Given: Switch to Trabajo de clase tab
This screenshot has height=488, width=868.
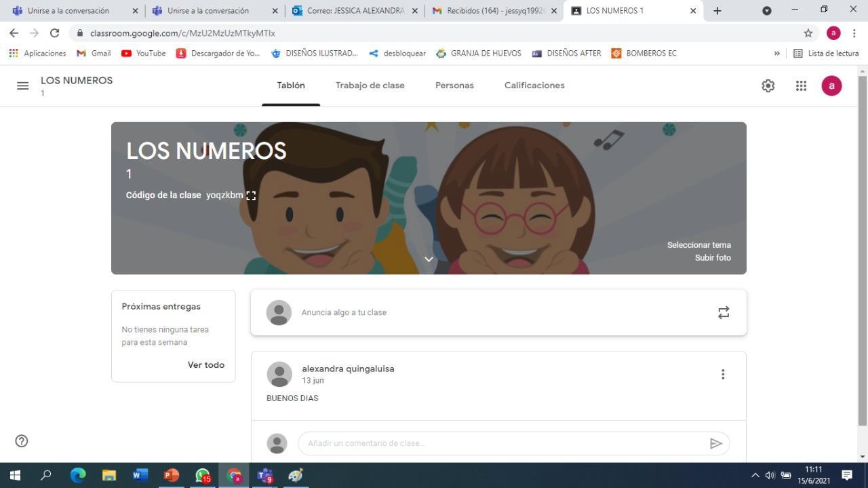Looking at the screenshot, I should 370,86.
